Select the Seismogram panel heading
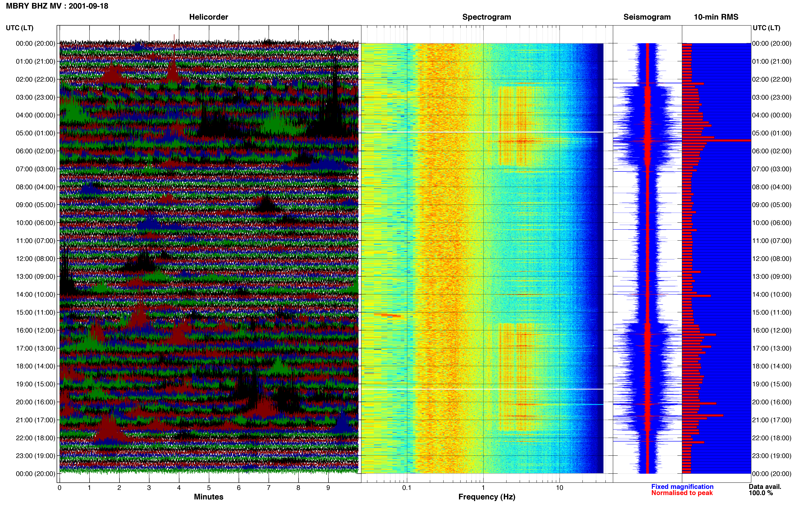This screenshot has height=508, width=812. (x=647, y=17)
